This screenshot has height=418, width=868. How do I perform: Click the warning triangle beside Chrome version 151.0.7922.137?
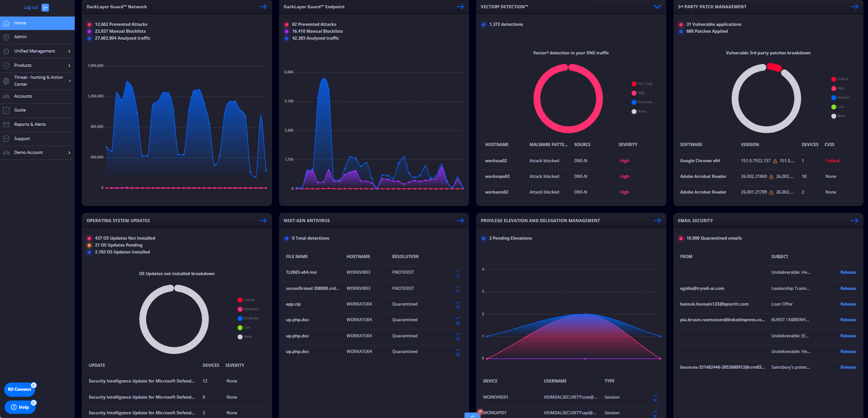click(775, 161)
